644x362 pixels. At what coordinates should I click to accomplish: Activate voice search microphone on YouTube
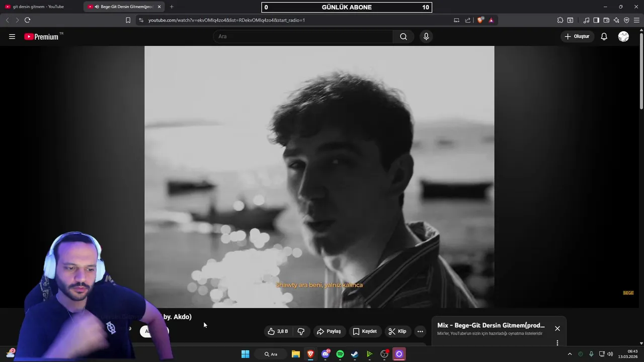click(426, 37)
